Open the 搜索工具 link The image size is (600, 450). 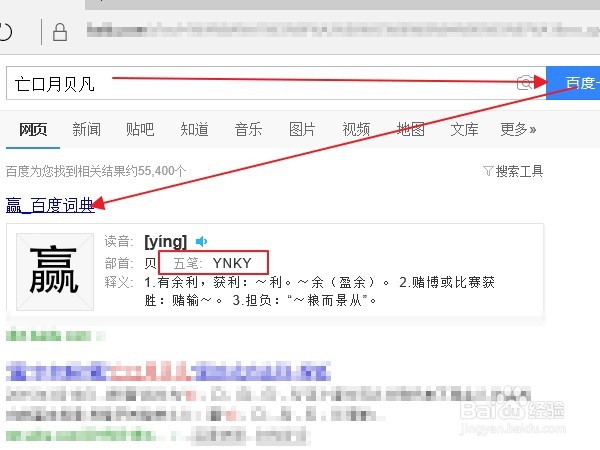tap(519, 171)
